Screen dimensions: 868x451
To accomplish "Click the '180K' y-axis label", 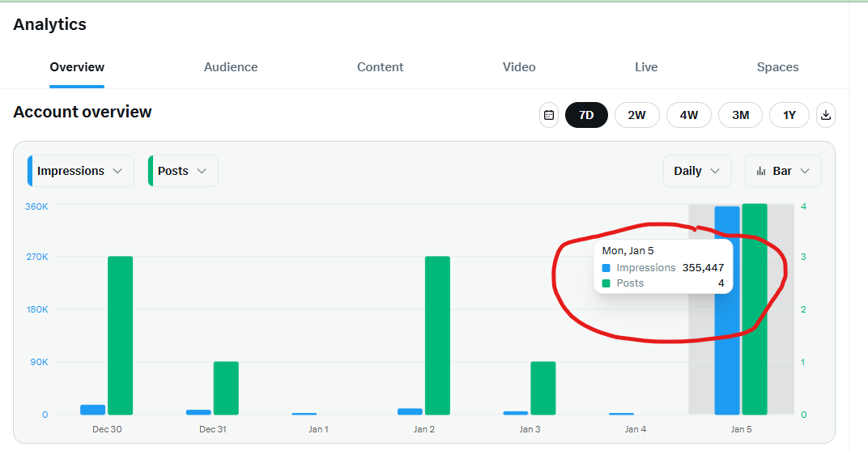I will pyautogui.click(x=37, y=309).
